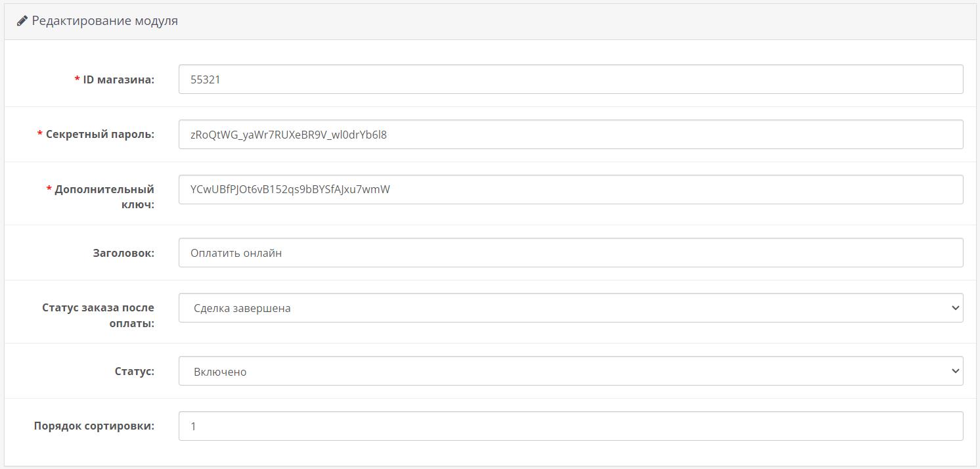Open the dropdown showing Сделка завершена
Image resolution: width=980 pixels, height=469 pixels.
pos(570,308)
